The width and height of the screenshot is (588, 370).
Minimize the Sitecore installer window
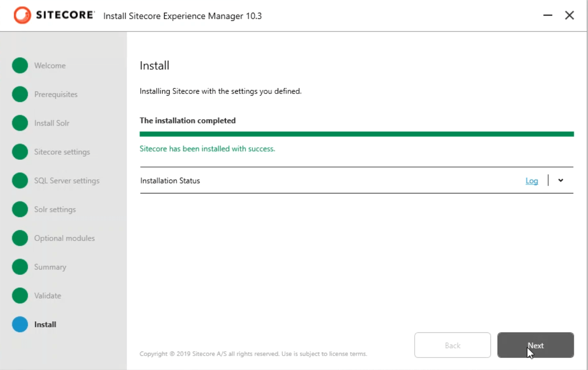[548, 16]
